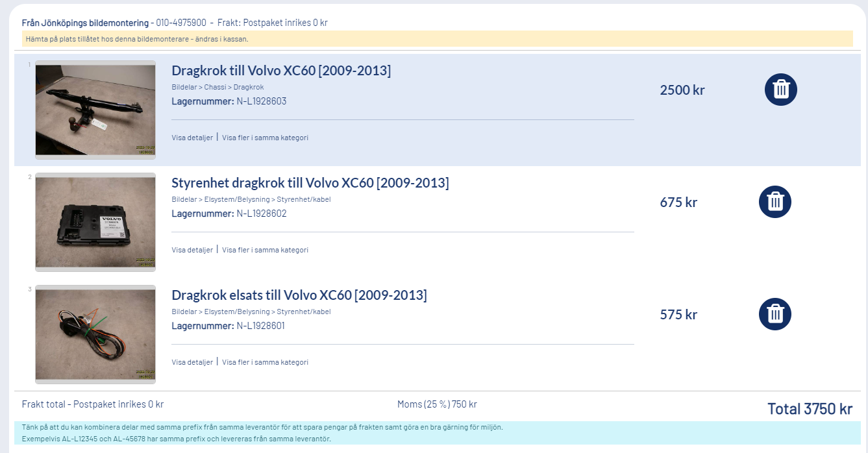Select the price 2500 kr
The height and width of the screenshot is (453, 868).
coord(682,90)
